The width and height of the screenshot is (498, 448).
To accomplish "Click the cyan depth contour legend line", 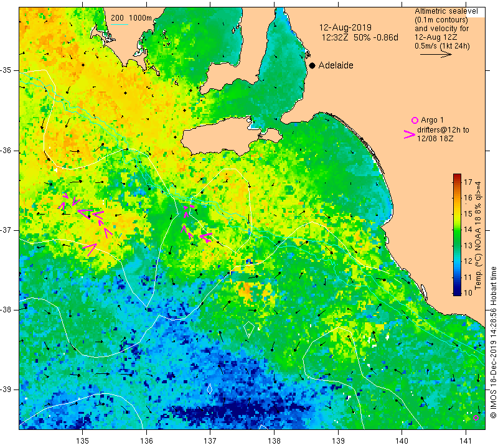I will coord(120,24).
